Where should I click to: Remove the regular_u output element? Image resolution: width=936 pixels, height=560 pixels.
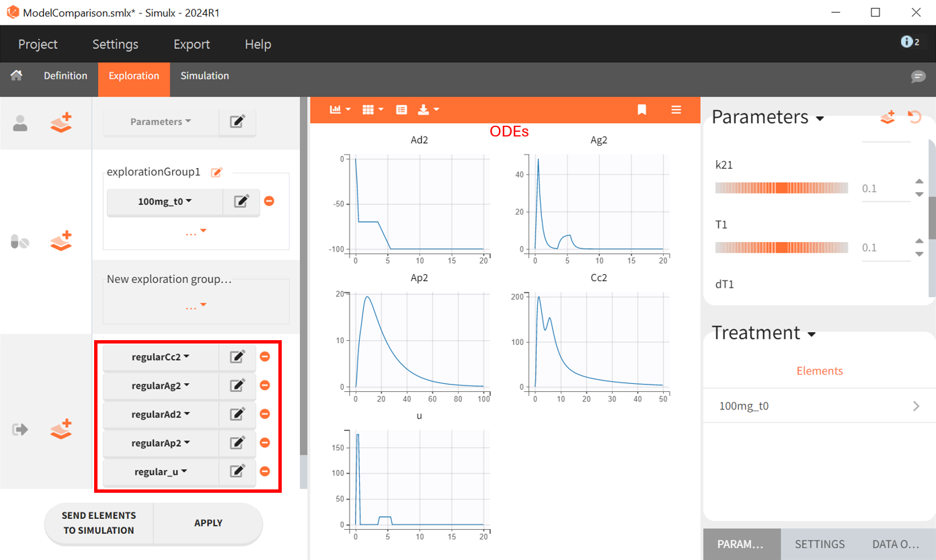click(x=265, y=471)
